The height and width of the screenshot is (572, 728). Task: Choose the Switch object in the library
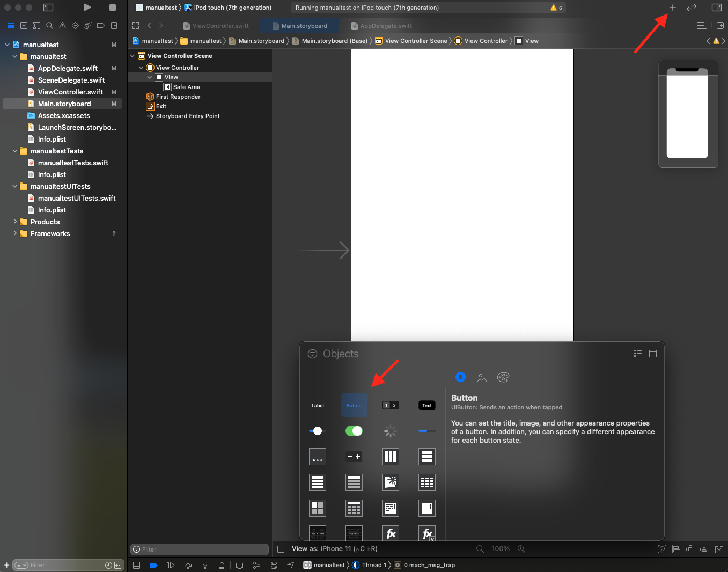(x=354, y=431)
